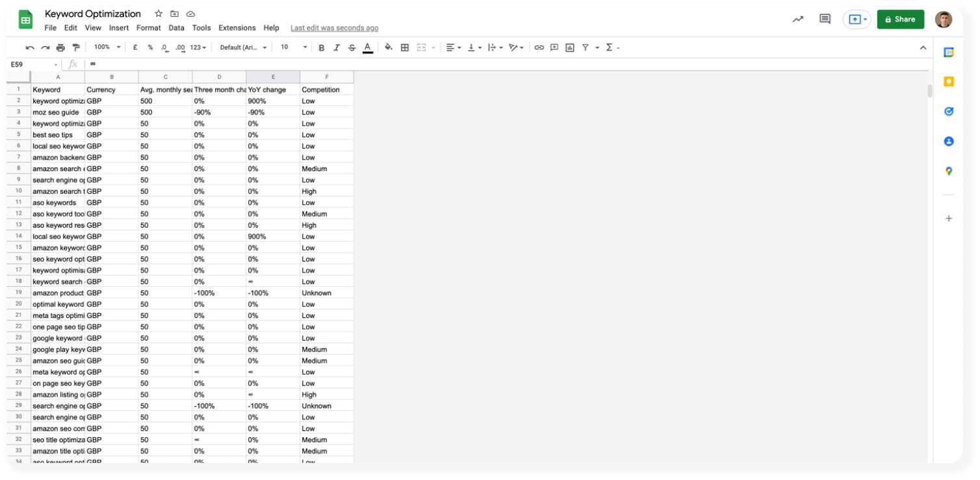Open Google Calendar side panel
Image resolution: width=980 pixels, height=480 pixels.
[949, 52]
